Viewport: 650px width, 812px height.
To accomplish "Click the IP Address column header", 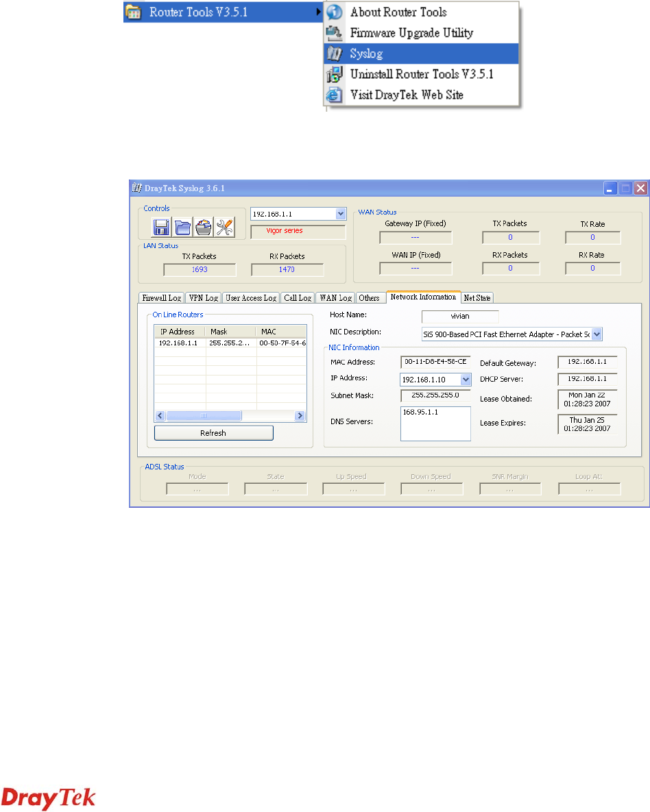I will (180, 332).
